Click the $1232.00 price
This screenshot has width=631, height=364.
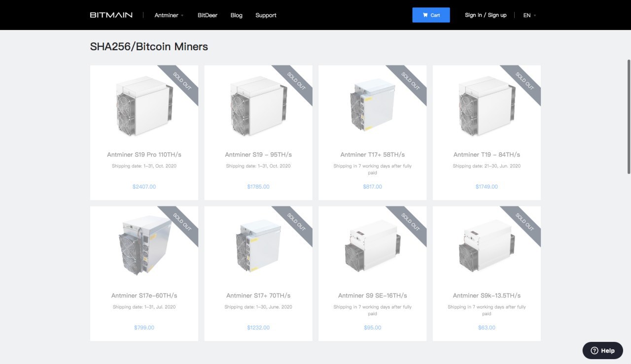(258, 328)
